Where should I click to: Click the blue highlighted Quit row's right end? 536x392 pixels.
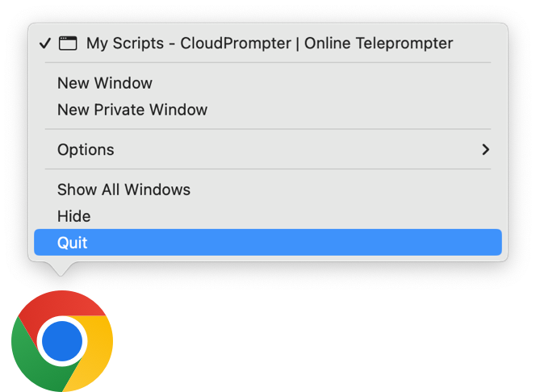(x=484, y=243)
